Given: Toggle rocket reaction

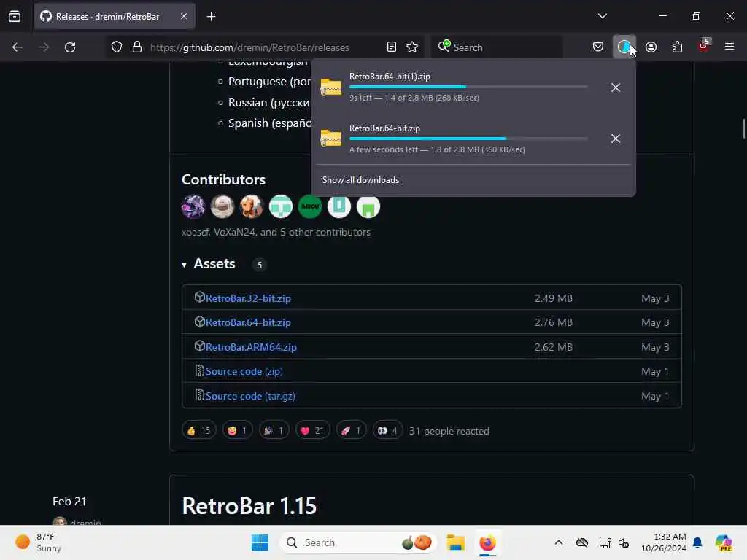Looking at the screenshot, I should 351,430.
